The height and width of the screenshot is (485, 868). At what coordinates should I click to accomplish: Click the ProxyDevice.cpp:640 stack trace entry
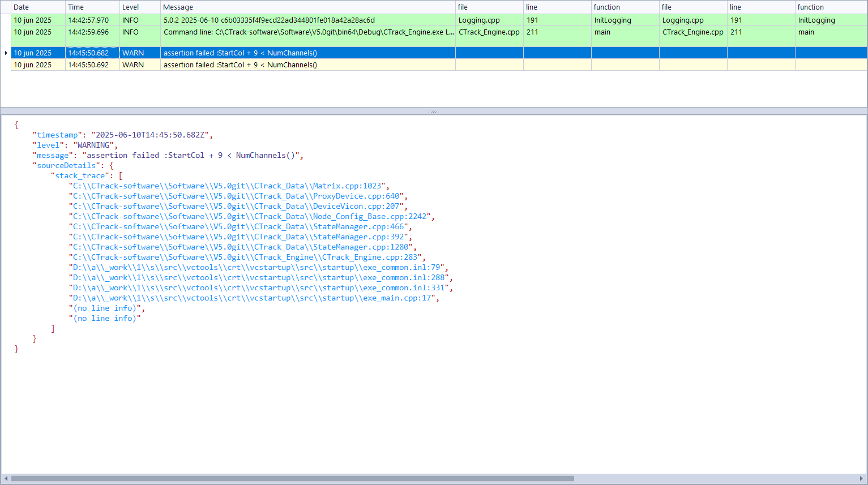[236, 196]
